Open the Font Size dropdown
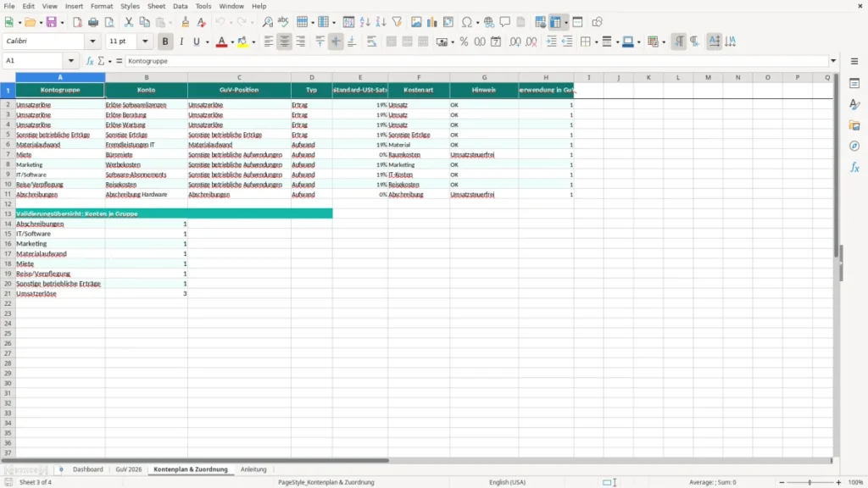 (145, 41)
